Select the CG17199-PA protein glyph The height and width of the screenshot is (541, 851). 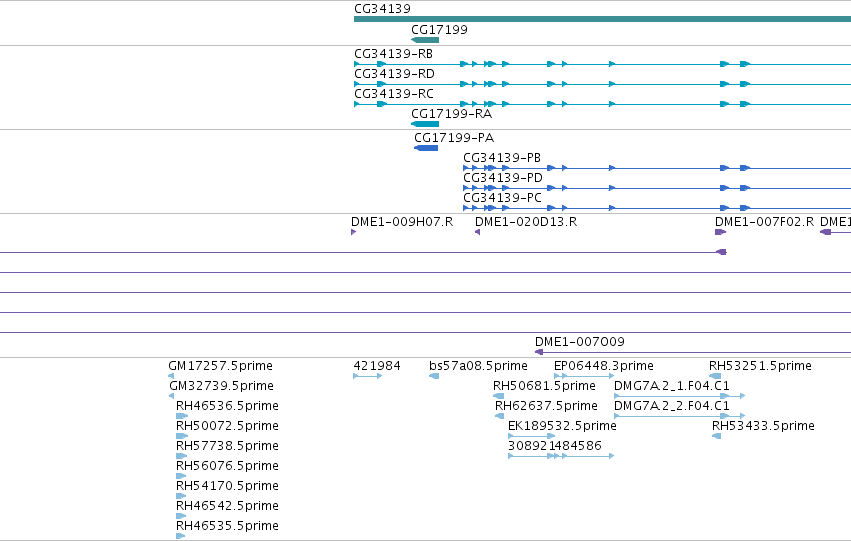[426, 148]
